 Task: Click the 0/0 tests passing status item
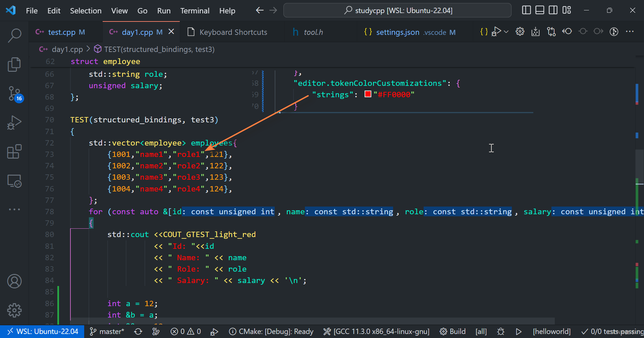coord(612,331)
